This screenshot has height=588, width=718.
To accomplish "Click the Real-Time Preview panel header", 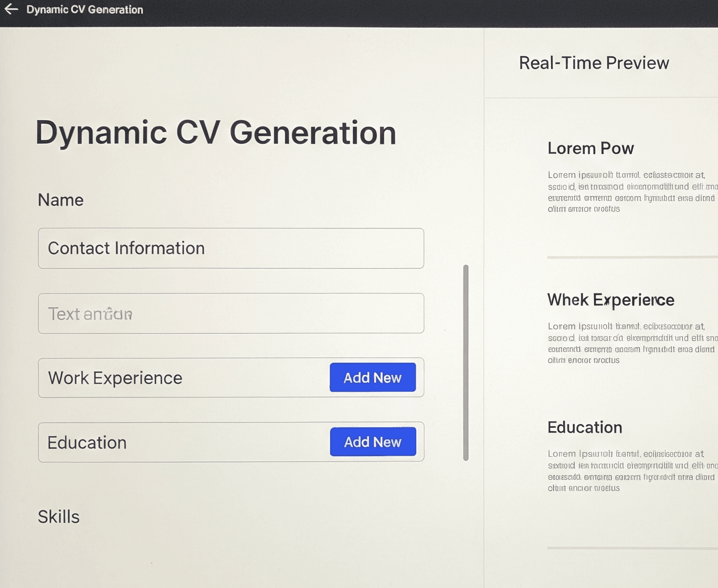I will 594,63.
